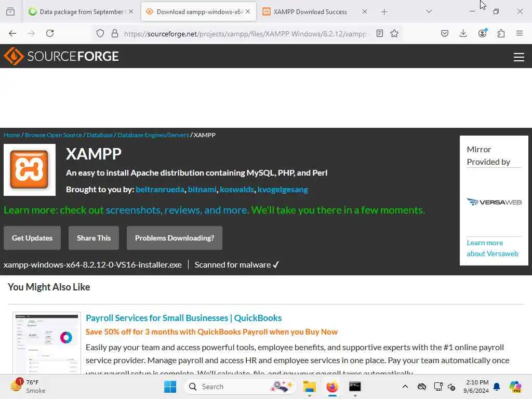Click the display tray icon beside cloud icon
The image size is (532, 399).
(x=438, y=387)
